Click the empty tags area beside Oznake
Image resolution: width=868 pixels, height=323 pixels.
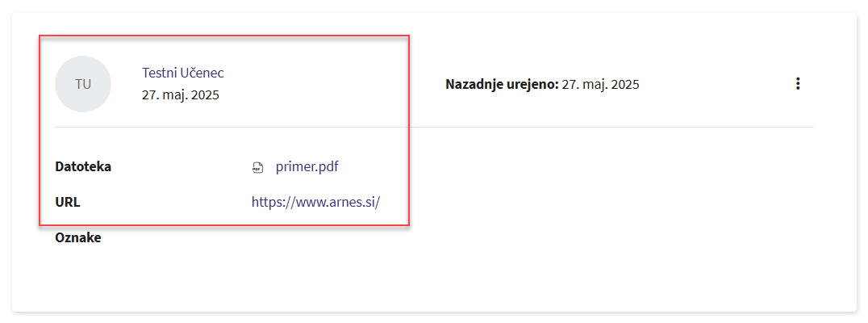tap(323, 237)
